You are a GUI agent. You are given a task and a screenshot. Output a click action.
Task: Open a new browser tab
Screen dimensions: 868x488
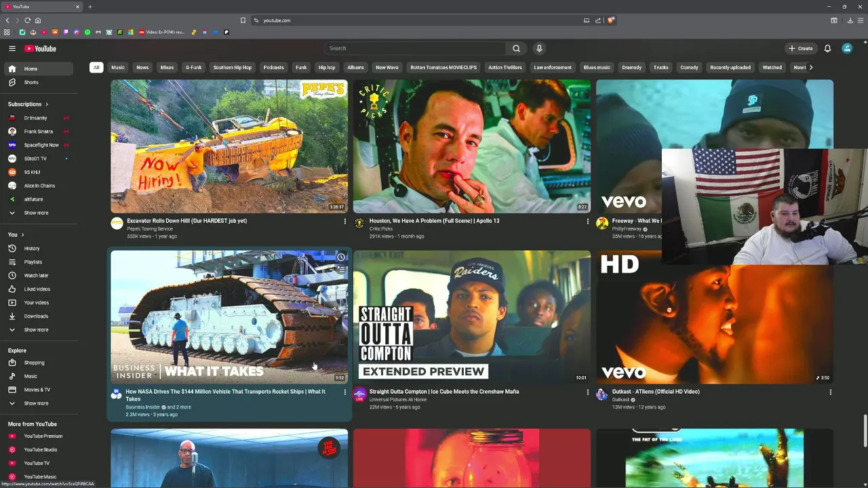[90, 7]
